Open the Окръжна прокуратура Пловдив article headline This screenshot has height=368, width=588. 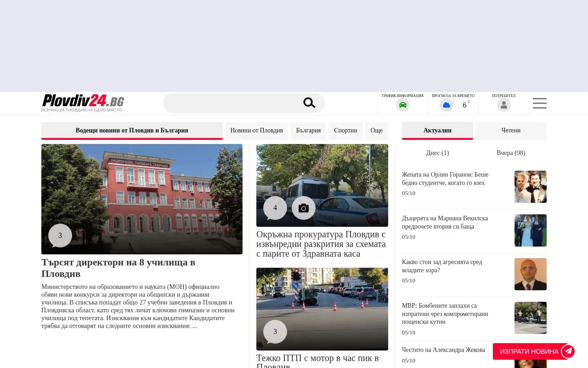[321, 244]
